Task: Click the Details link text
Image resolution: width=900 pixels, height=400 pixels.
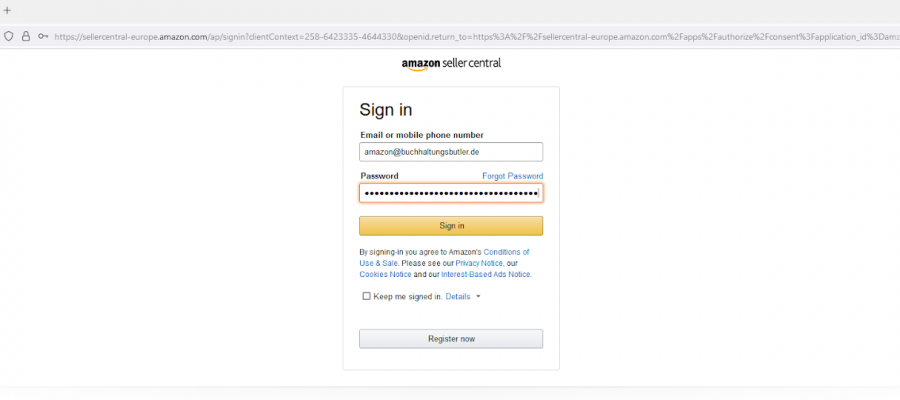Action: point(457,297)
